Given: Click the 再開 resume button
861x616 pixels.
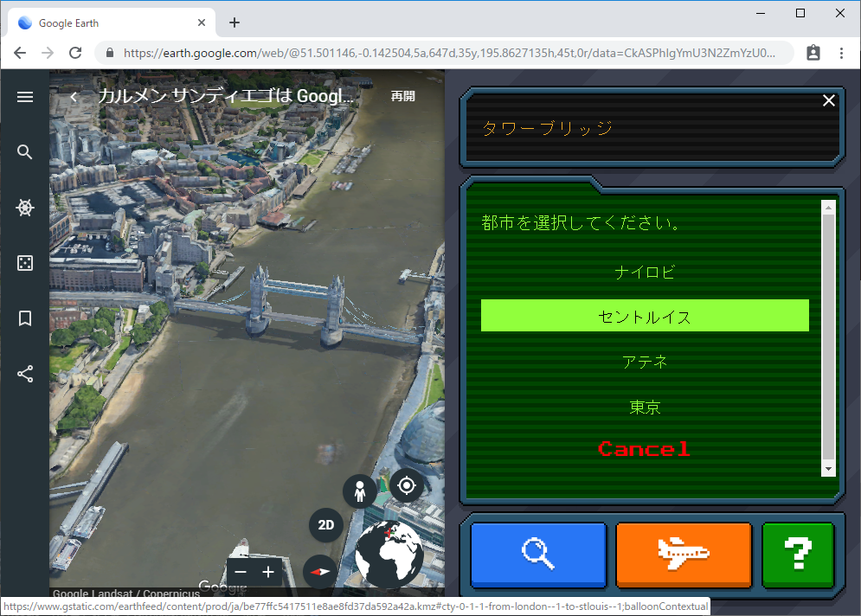Looking at the screenshot, I should [x=402, y=96].
